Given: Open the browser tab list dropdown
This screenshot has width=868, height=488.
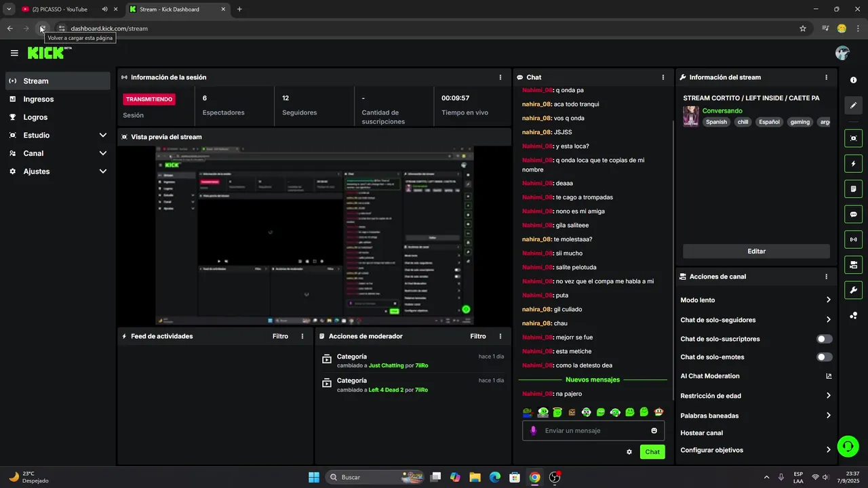Looking at the screenshot, I should [9, 9].
